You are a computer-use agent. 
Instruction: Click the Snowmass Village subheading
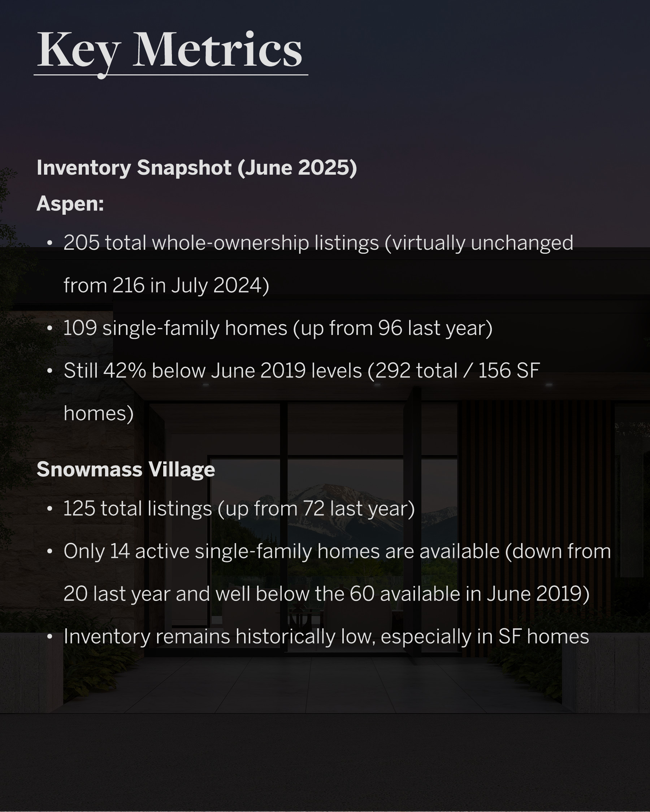125,469
